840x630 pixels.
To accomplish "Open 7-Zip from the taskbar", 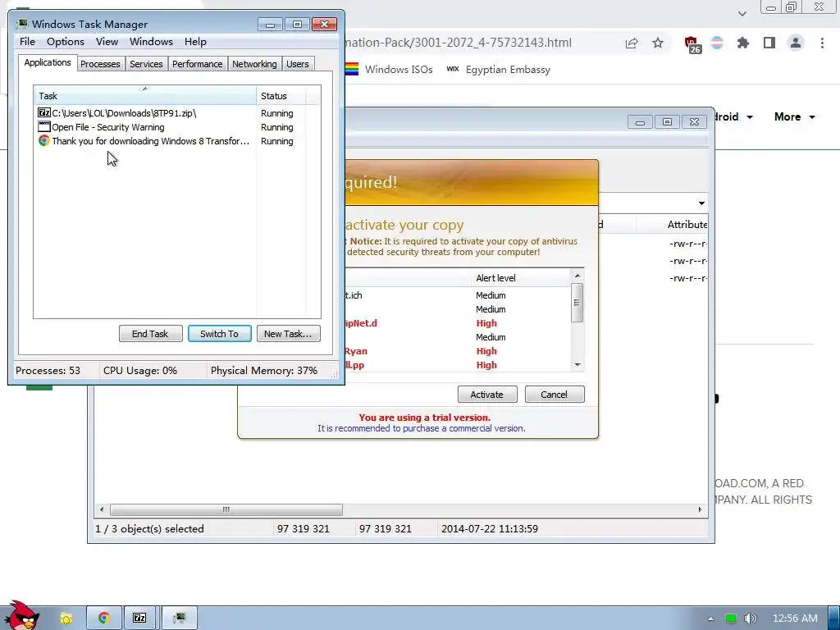I will [139, 619].
